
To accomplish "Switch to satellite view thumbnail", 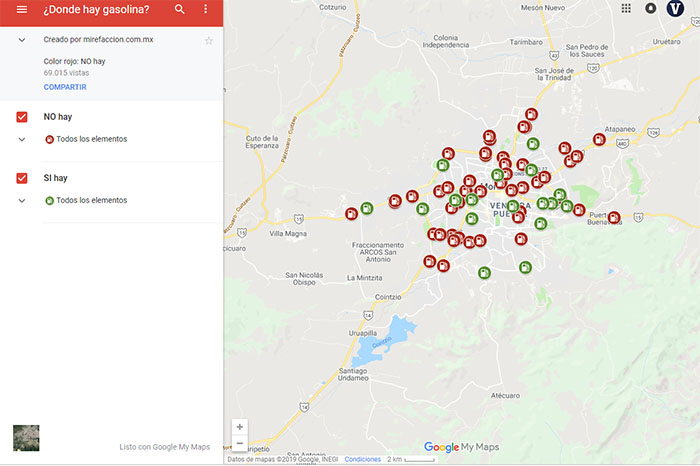I will (26, 438).
